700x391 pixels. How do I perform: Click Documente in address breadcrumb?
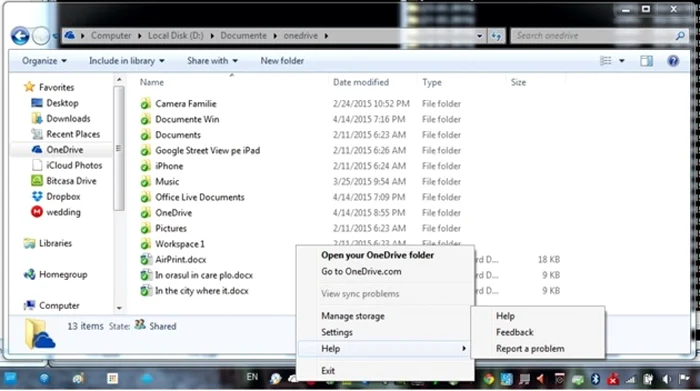pyautogui.click(x=243, y=36)
